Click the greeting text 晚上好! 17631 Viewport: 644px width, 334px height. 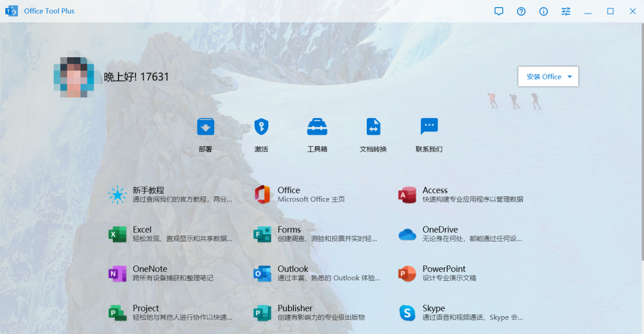[137, 77]
